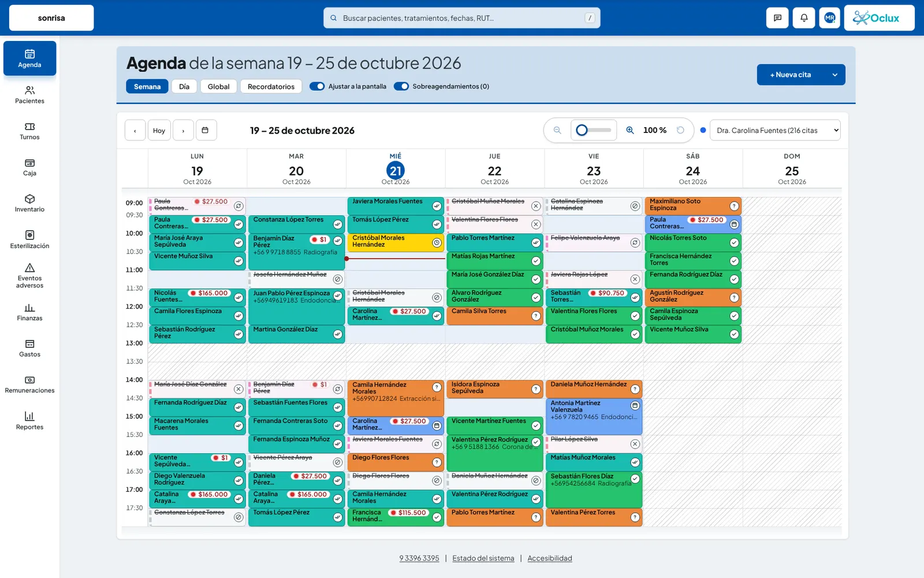Open the notifications bell
Screen dimensions: 924x578
[804, 18]
